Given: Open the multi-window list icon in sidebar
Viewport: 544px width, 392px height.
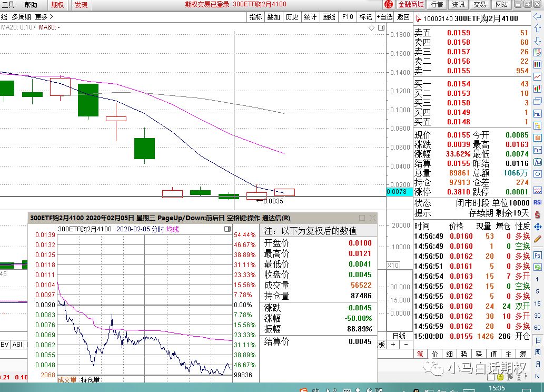Looking at the screenshot, I should click(537, 101).
